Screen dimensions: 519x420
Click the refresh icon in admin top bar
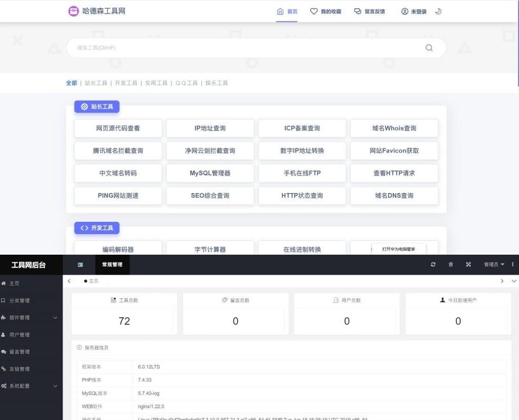pos(433,264)
